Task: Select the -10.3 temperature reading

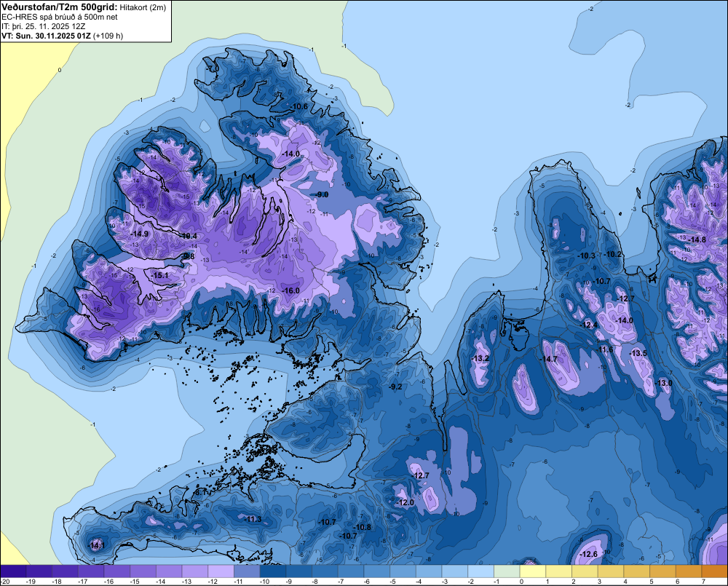Action: pyautogui.click(x=586, y=256)
